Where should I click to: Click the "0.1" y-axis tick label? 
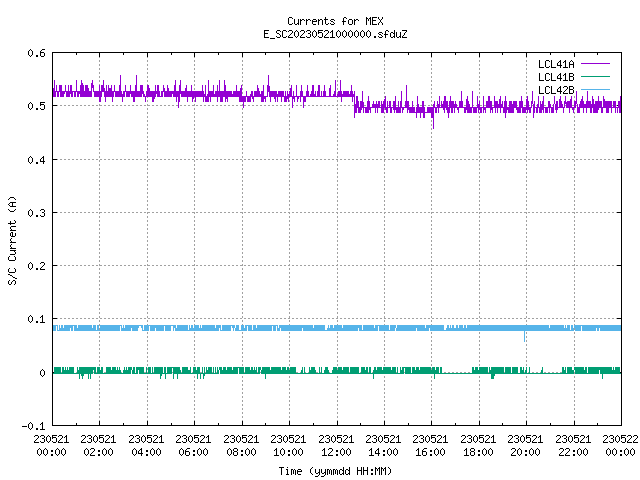(x=36, y=319)
